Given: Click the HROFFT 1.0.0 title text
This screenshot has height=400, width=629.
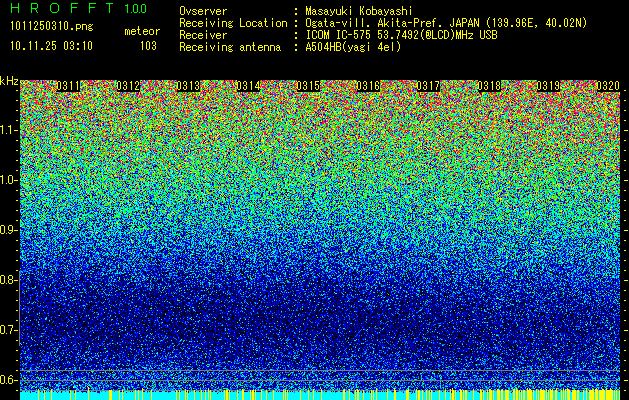Looking at the screenshot, I should coord(79,8).
